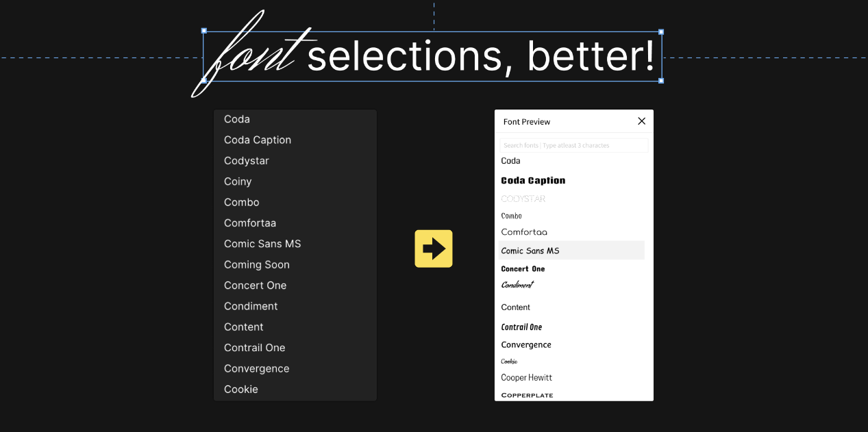Viewport: 868px width, 432px height.
Task: Click Coda Caption bold preview entry
Action: [x=533, y=180]
